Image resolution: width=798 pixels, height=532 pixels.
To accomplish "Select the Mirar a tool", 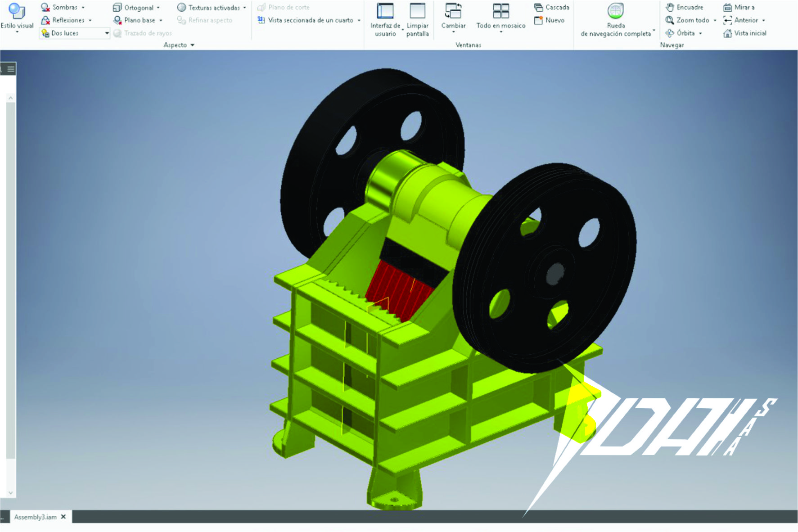I will click(x=727, y=7).
